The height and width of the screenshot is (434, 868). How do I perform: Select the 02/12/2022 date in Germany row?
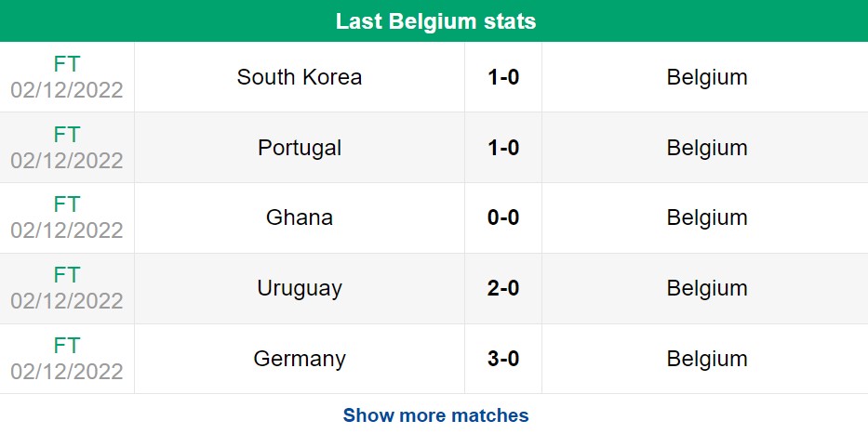67,372
